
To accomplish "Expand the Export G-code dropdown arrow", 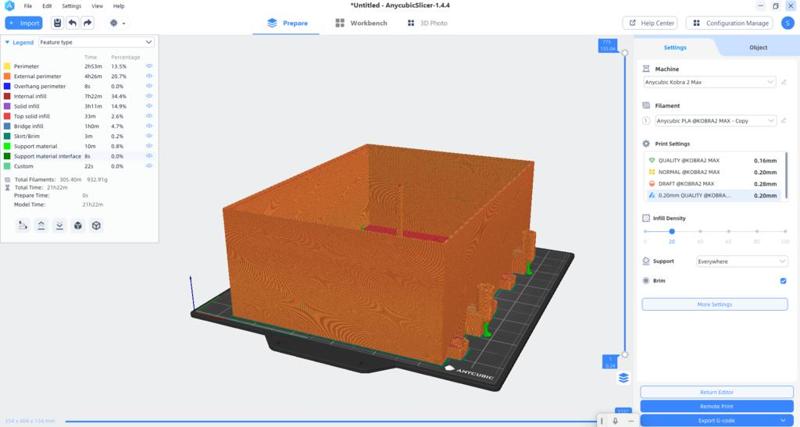I will (x=783, y=420).
